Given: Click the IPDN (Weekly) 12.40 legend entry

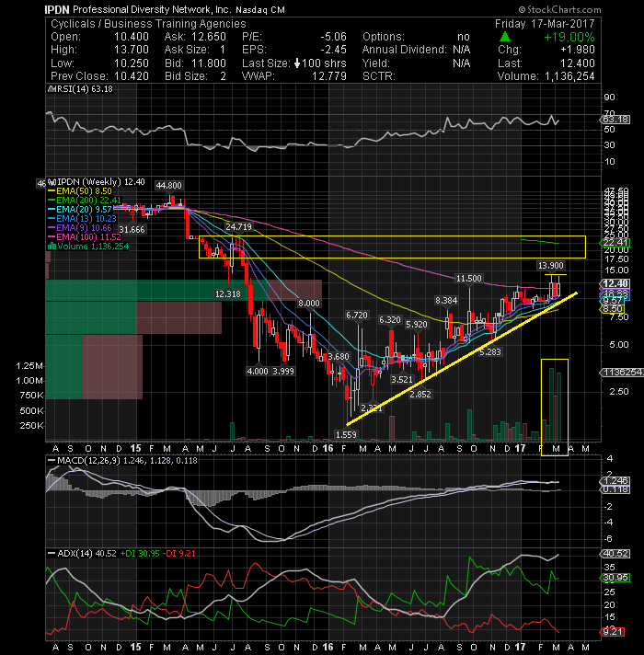Looking at the screenshot, I should pos(98,182).
